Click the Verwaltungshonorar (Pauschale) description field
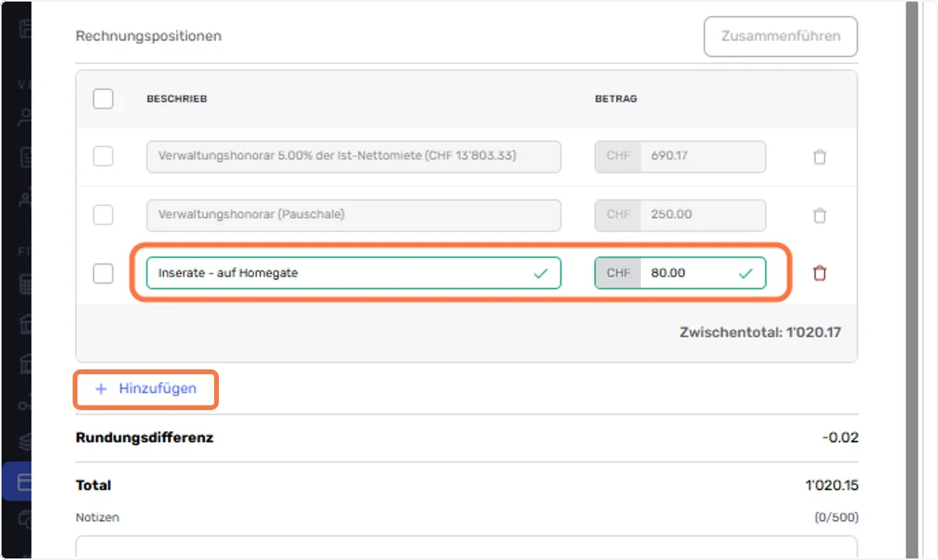 (x=353, y=215)
